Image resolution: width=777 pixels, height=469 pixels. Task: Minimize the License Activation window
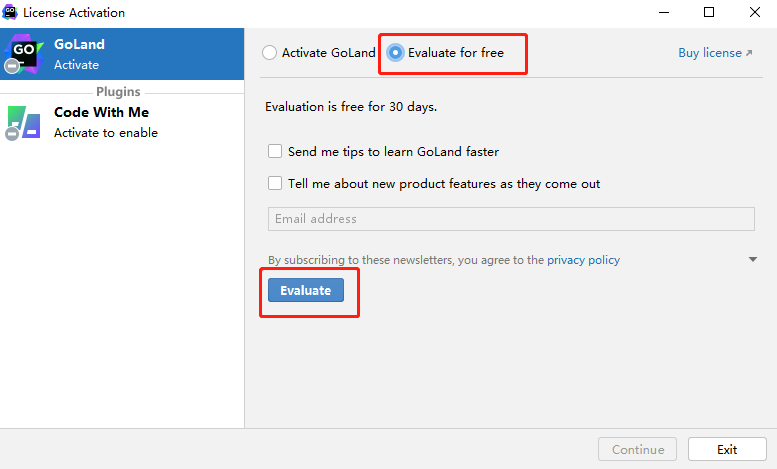pos(664,13)
